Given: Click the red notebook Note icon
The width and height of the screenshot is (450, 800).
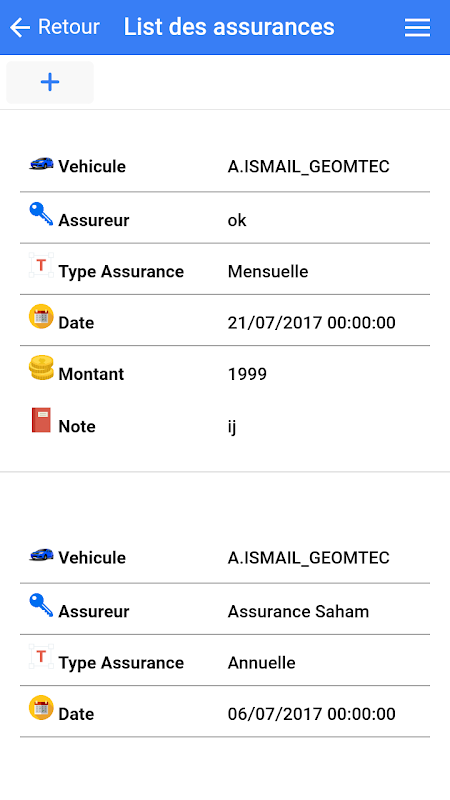Looking at the screenshot, I should (x=41, y=420).
